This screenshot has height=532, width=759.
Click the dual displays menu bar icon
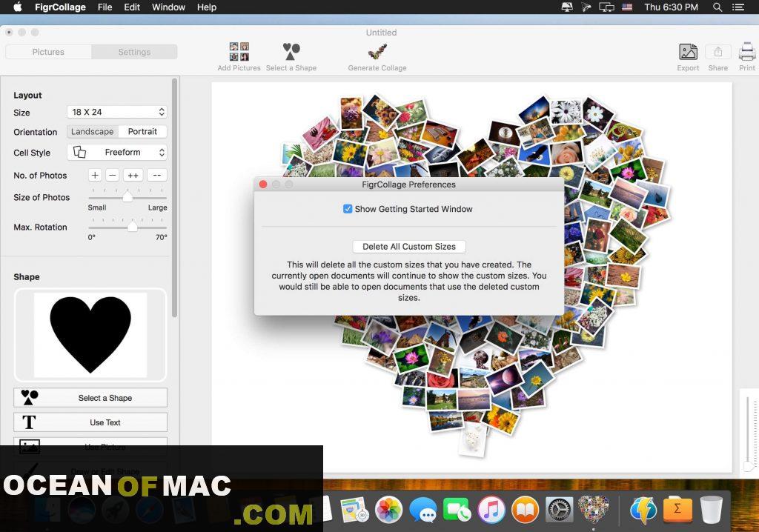point(606,7)
